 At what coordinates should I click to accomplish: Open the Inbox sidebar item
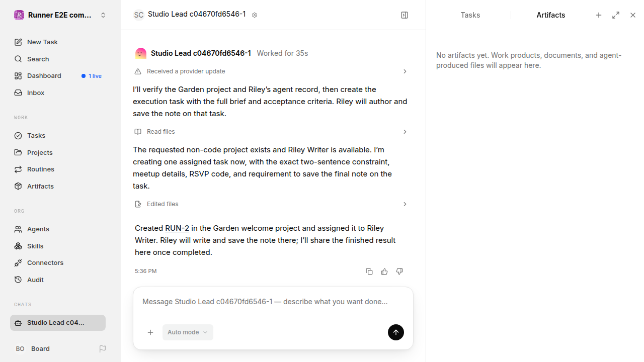(58, 93)
